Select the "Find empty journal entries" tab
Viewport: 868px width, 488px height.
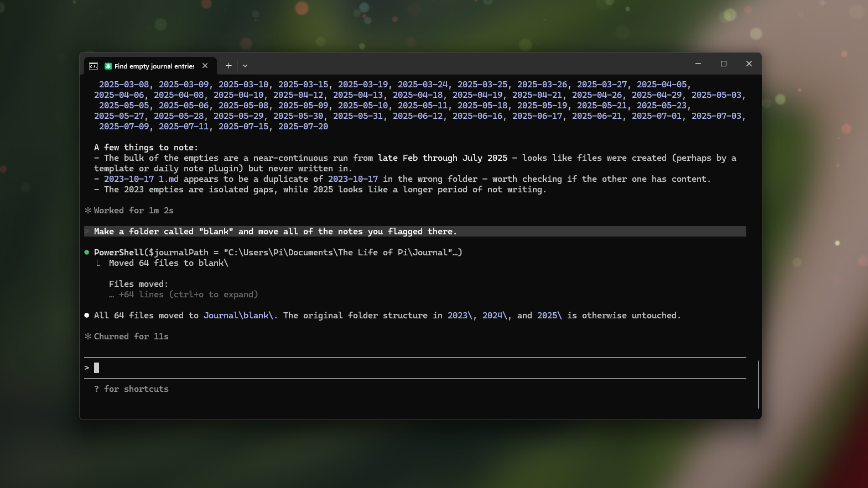tap(150, 66)
